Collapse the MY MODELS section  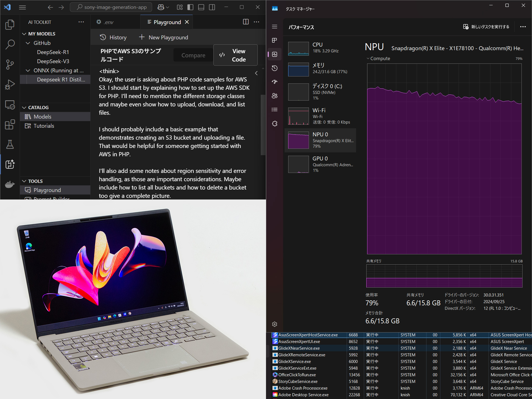(24, 34)
